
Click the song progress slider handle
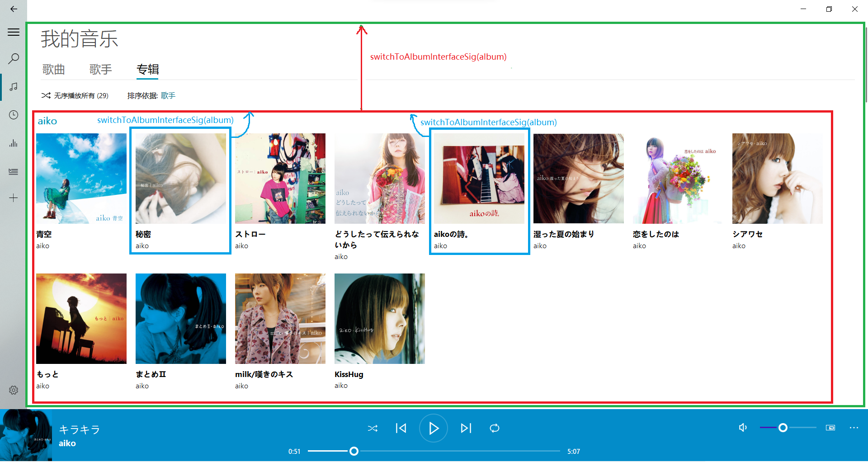tap(354, 451)
